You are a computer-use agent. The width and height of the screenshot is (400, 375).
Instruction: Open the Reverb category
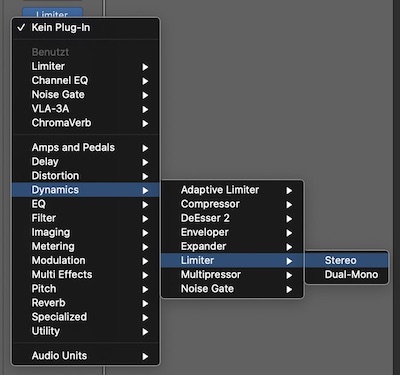(86, 303)
